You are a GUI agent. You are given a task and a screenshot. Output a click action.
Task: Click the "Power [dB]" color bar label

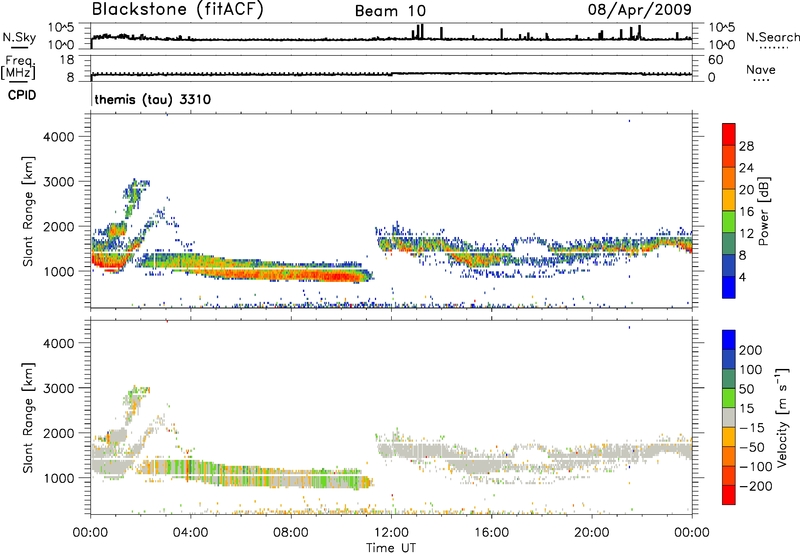click(764, 211)
